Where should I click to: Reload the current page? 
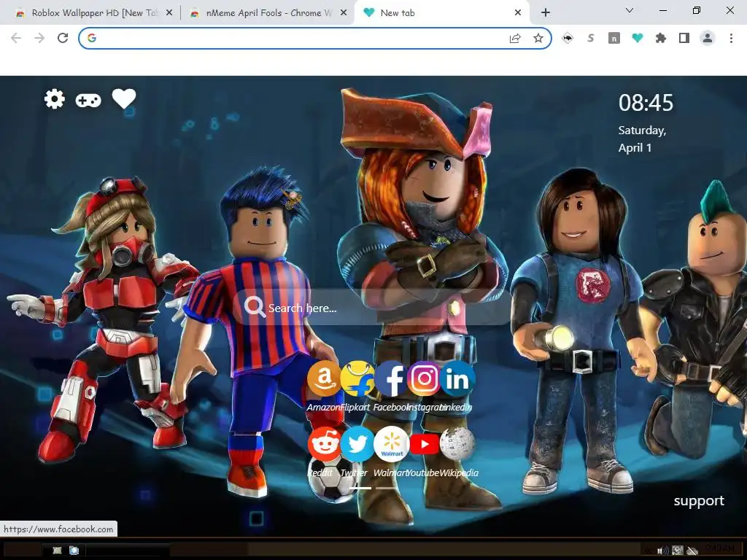63,38
